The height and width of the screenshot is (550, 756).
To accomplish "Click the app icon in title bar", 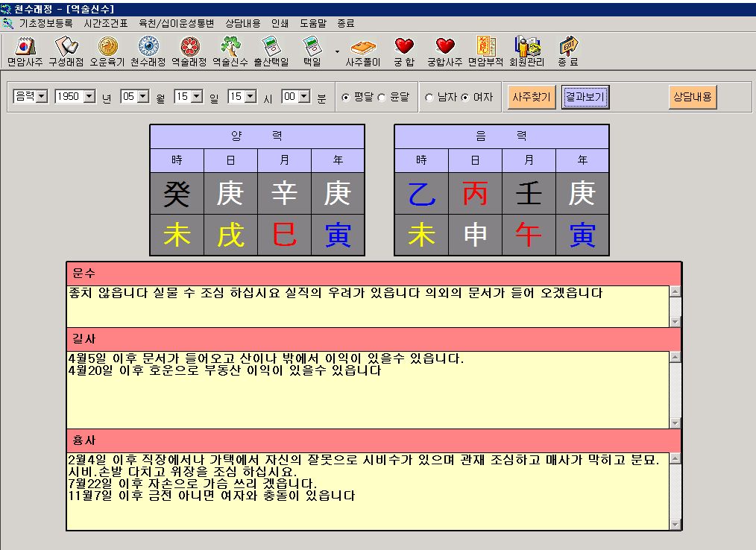I will (x=6, y=9).
